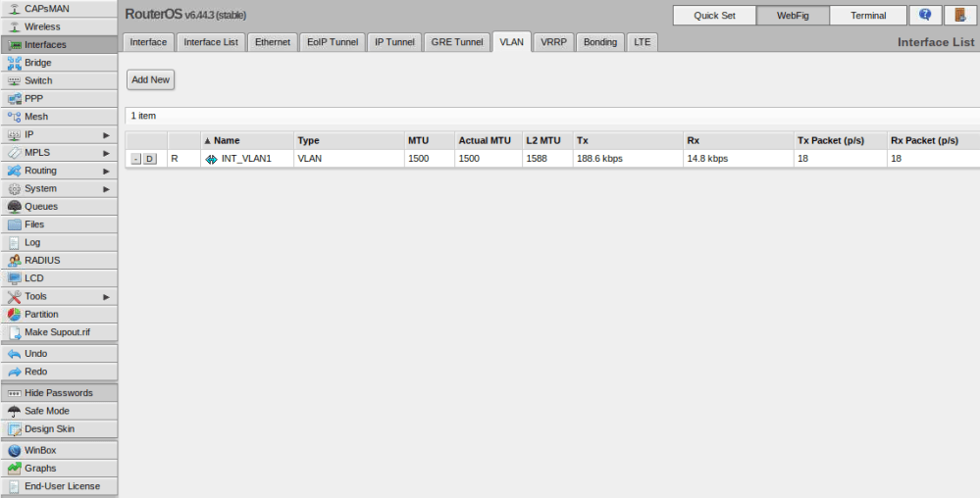
Task: Open the Switch section icon
Action: click(15, 80)
